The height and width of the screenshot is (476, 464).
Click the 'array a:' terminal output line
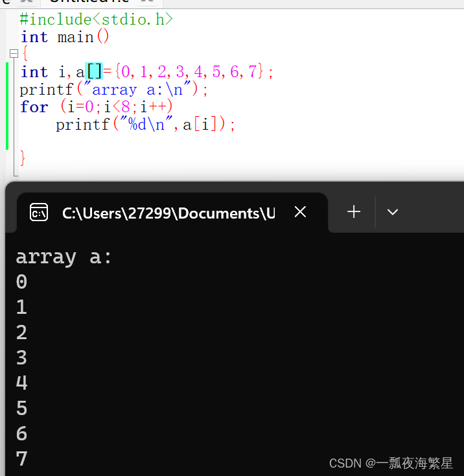coord(64,257)
